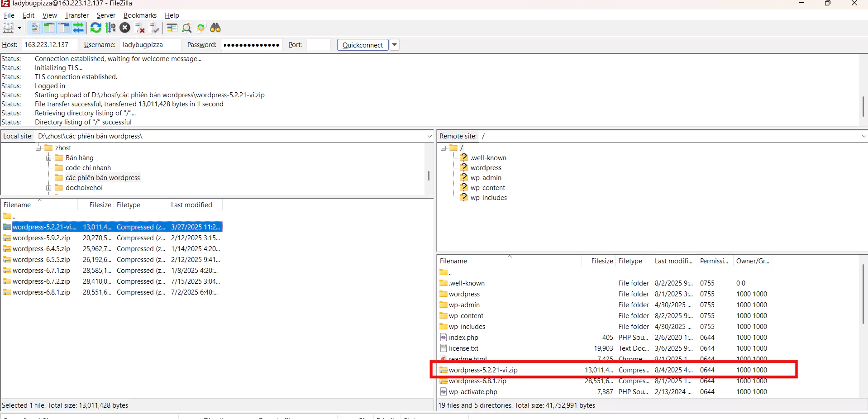The image size is (868, 419).
Task: Select remote wp-content folder row in file list
Action: (x=605, y=316)
